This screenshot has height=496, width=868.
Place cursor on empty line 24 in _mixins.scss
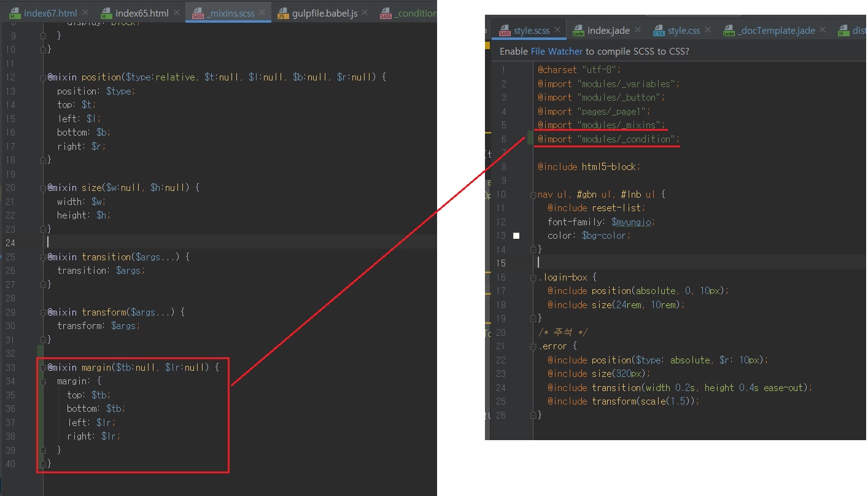184,242
